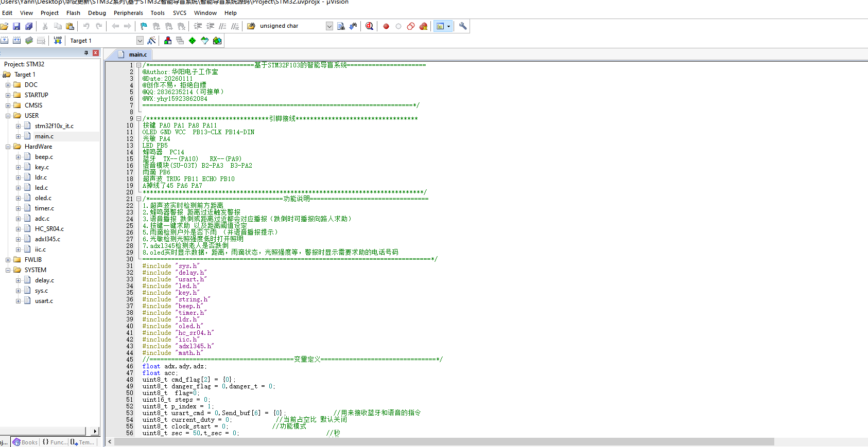Open the Target 1 dropdown list
Viewport: 868px width, 447px height.
pos(140,41)
